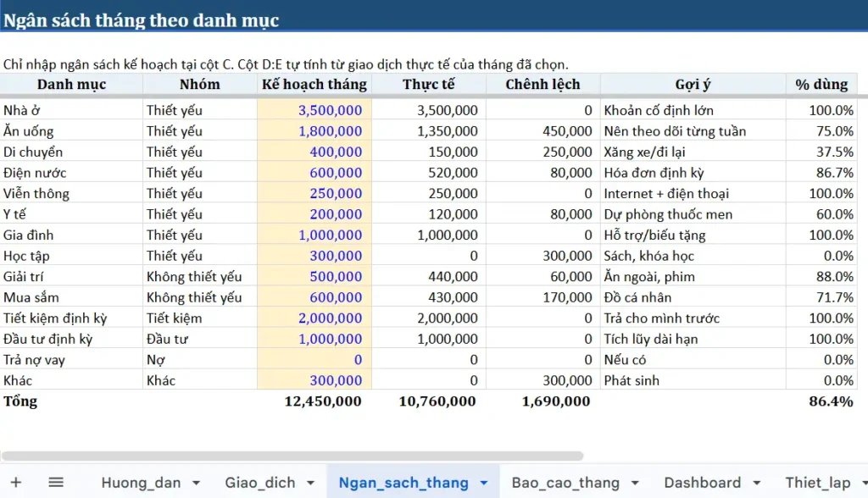Open the Thiet_lap sheet tab
This screenshot has width=868, height=498.
[x=818, y=482]
